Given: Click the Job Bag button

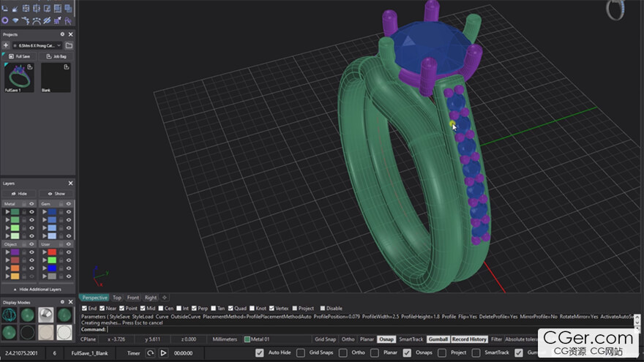Looking at the screenshot, I should (56, 56).
